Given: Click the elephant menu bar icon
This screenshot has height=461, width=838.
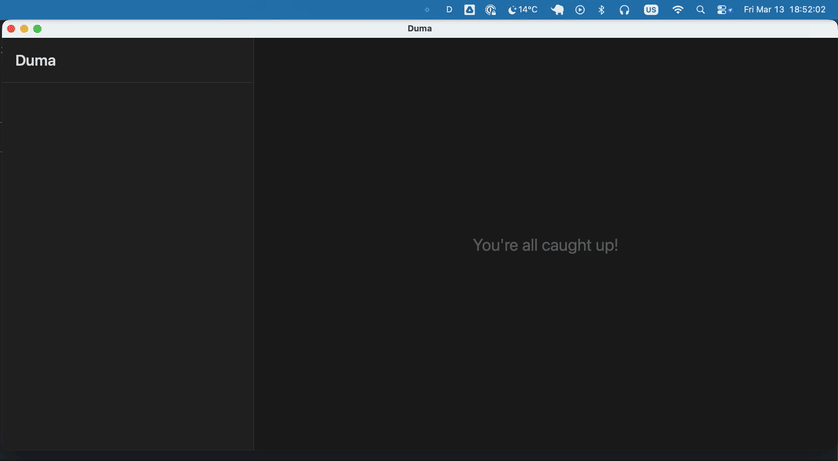Looking at the screenshot, I should (557, 10).
